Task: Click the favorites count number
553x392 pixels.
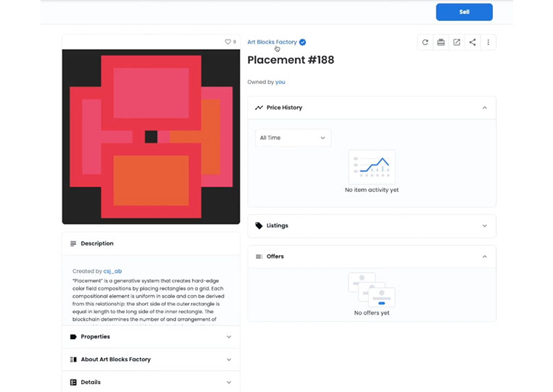Action: coord(235,41)
